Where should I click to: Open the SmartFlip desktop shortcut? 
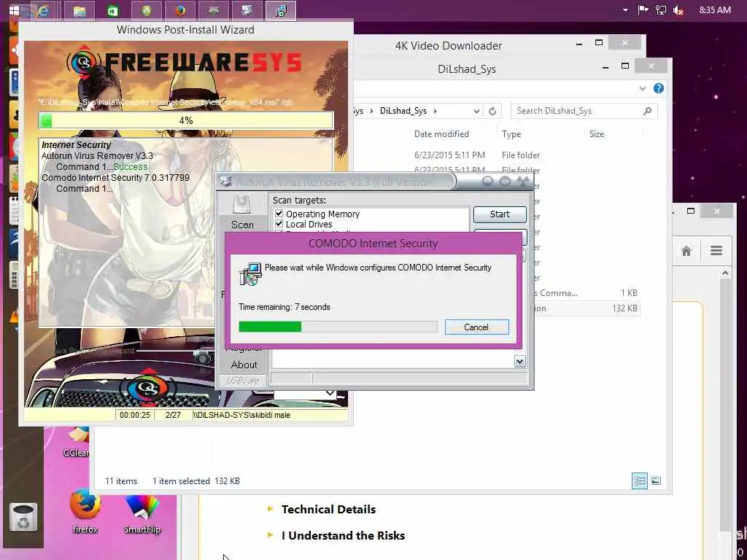coord(142,515)
